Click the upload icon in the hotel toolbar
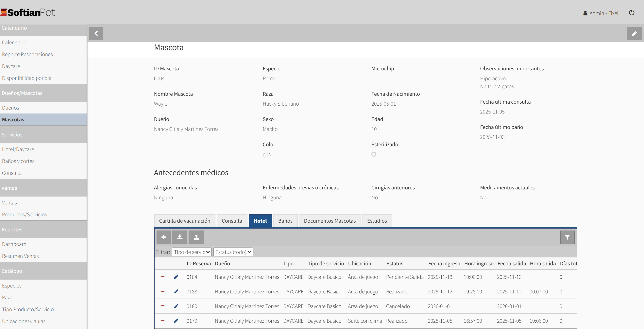644x329 pixels. 196,237
